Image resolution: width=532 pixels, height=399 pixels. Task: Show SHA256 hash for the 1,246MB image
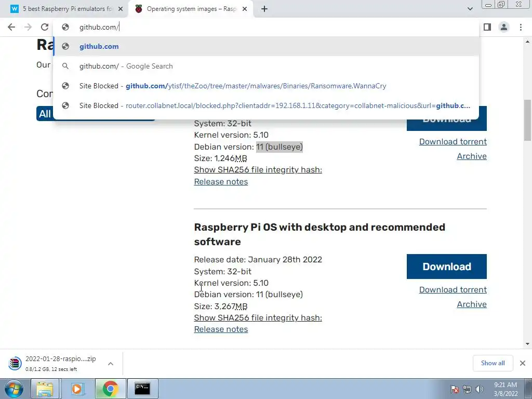pos(258,170)
